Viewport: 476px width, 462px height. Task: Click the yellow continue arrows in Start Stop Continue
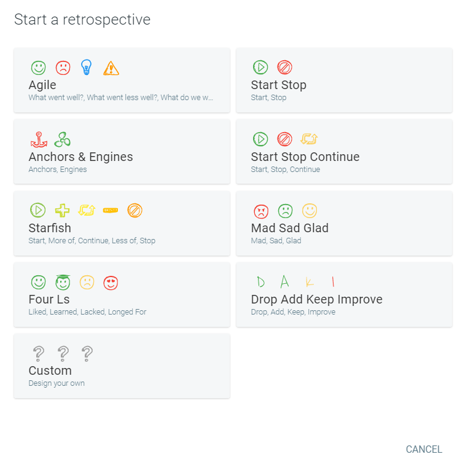(x=309, y=139)
